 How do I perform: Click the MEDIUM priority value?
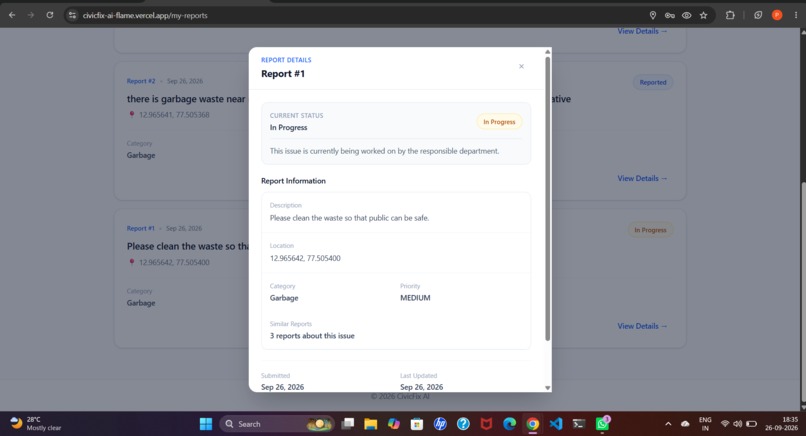coord(415,298)
